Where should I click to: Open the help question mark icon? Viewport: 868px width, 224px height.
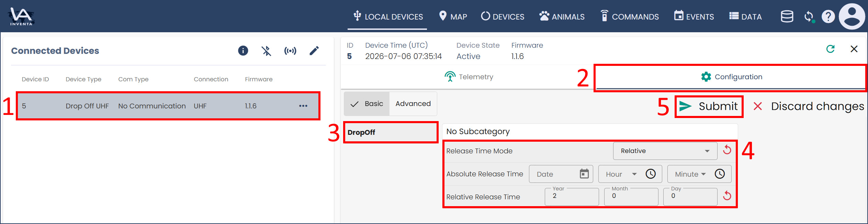click(828, 16)
